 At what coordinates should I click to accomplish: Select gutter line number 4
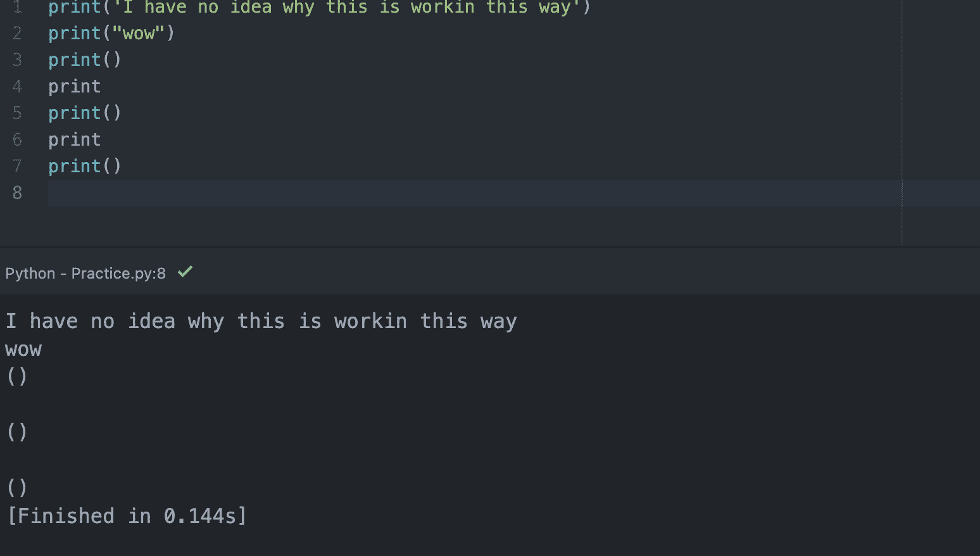tap(17, 86)
